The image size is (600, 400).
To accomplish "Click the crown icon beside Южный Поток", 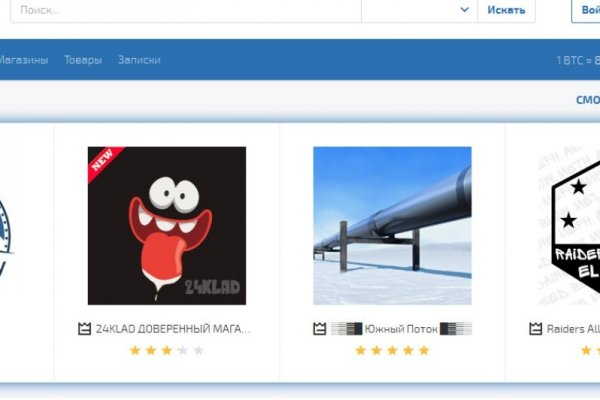I will pyautogui.click(x=320, y=328).
